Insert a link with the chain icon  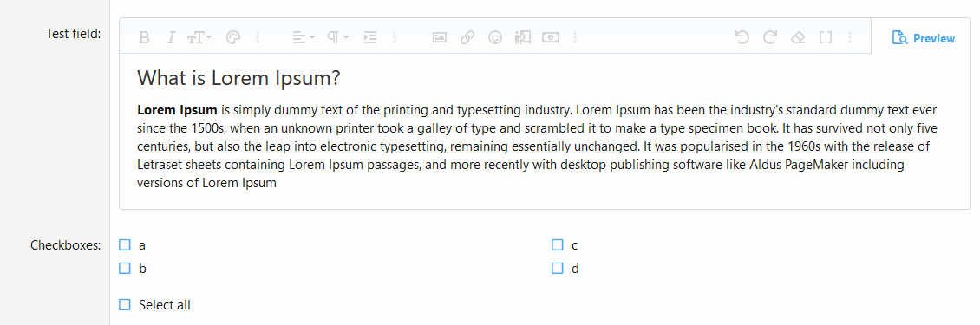pos(467,37)
